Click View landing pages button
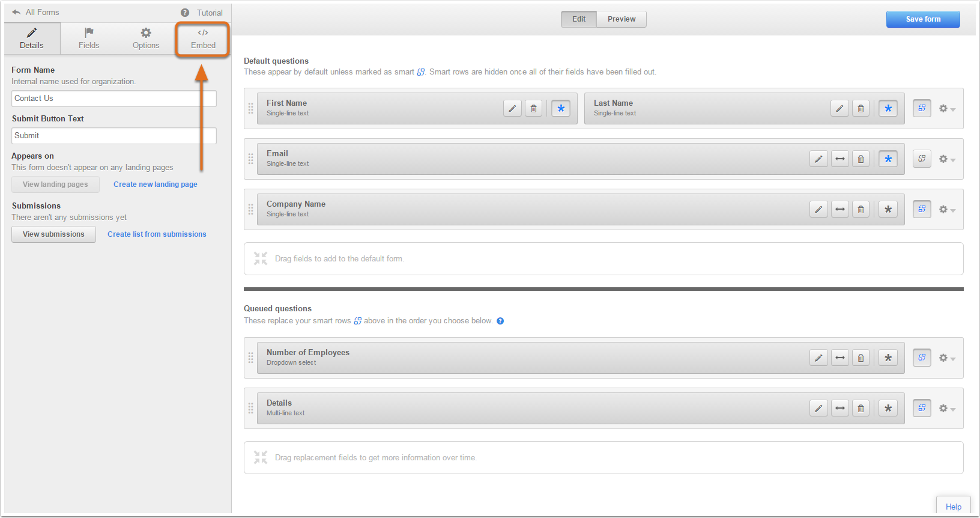The width and height of the screenshot is (980, 518). tap(55, 184)
